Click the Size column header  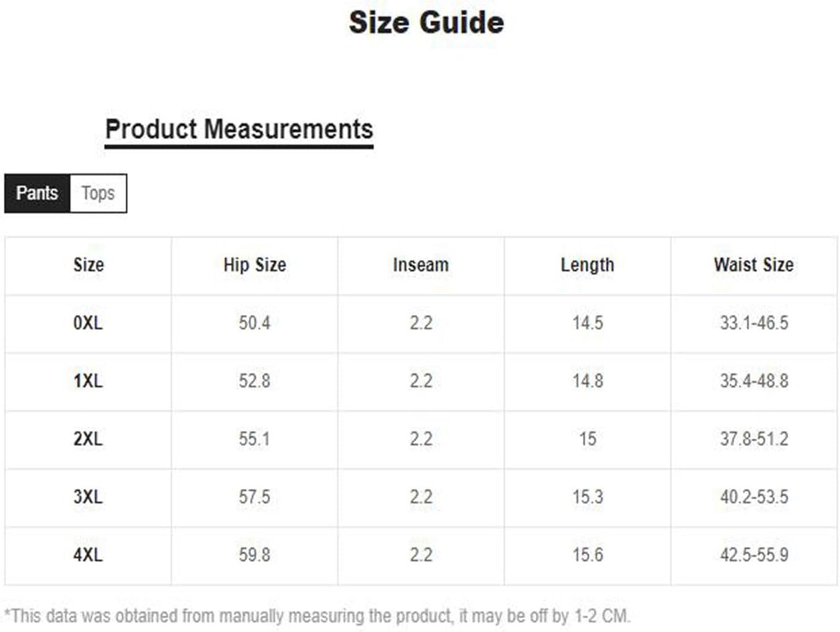(89, 265)
